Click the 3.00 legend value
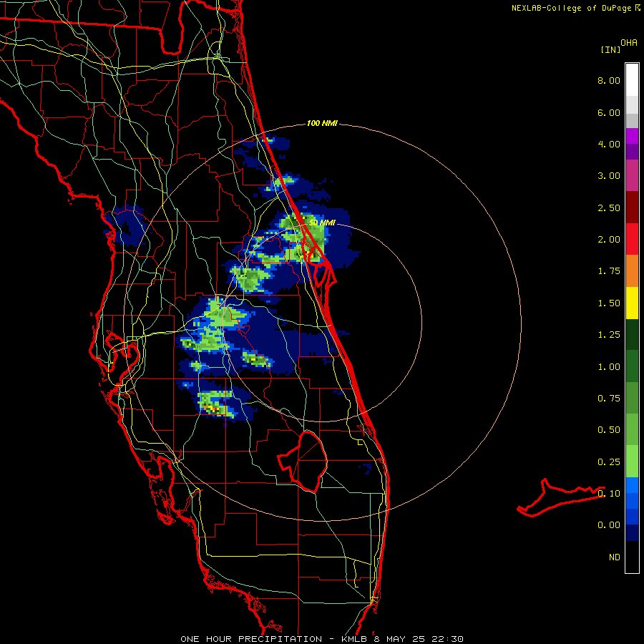 (609, 176)
